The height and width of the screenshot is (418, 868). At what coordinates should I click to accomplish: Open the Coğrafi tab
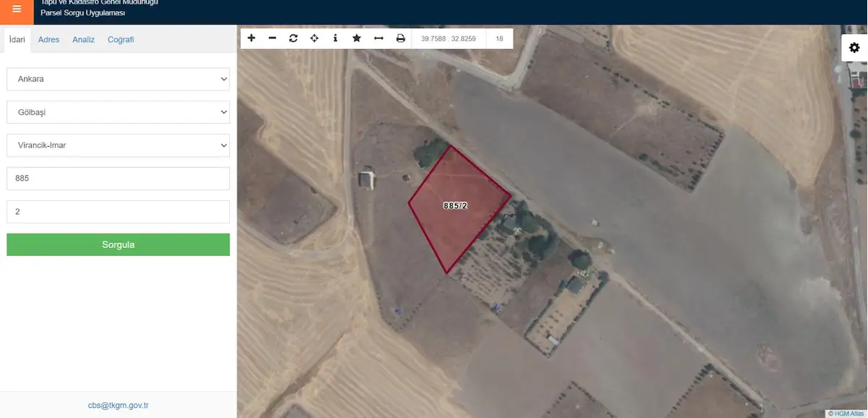[x=121, y=40]
